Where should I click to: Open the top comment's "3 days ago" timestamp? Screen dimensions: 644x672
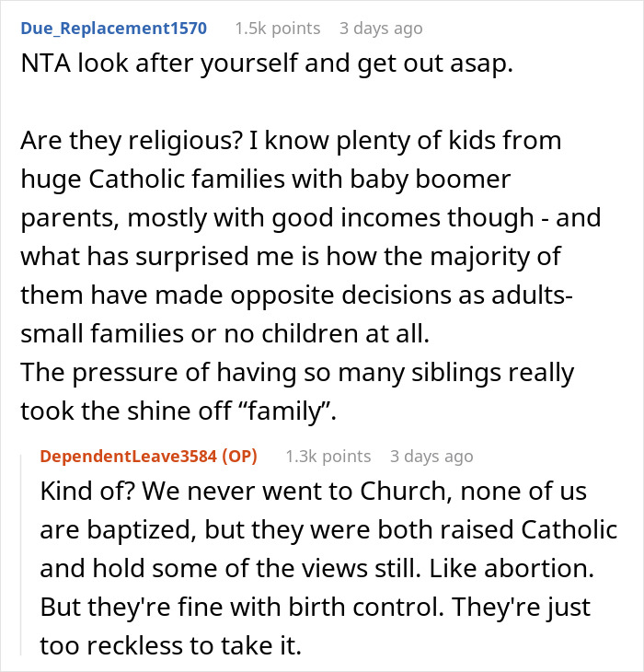[381, 29]
